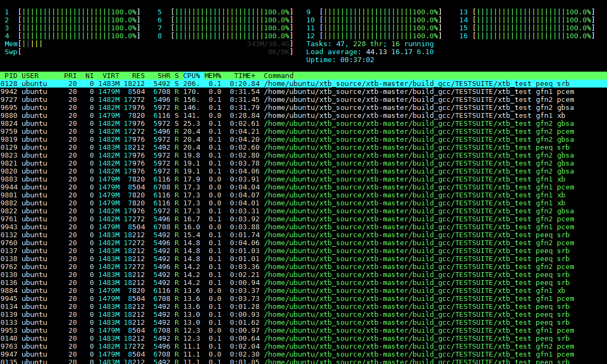Select process row with PID 9884

point(304,291)
